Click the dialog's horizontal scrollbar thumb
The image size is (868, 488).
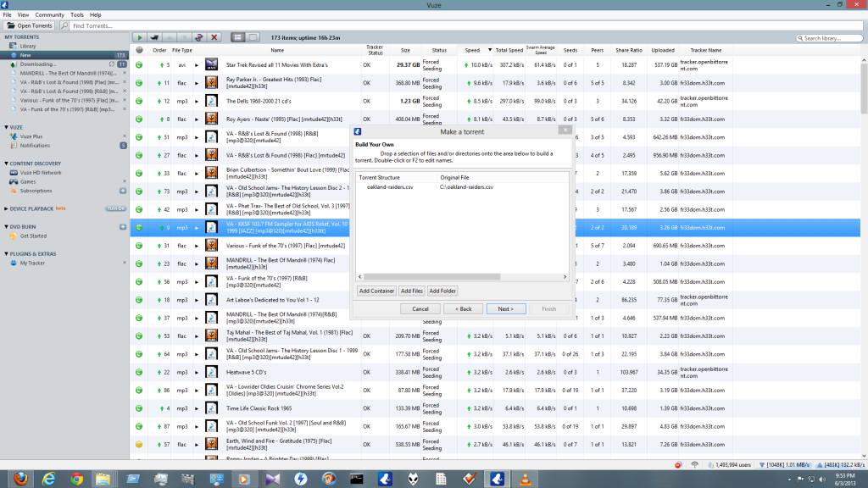point(431,277)
